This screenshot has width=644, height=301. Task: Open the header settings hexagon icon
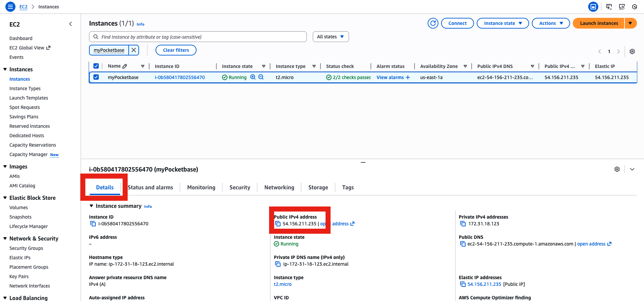click(635, 7)
